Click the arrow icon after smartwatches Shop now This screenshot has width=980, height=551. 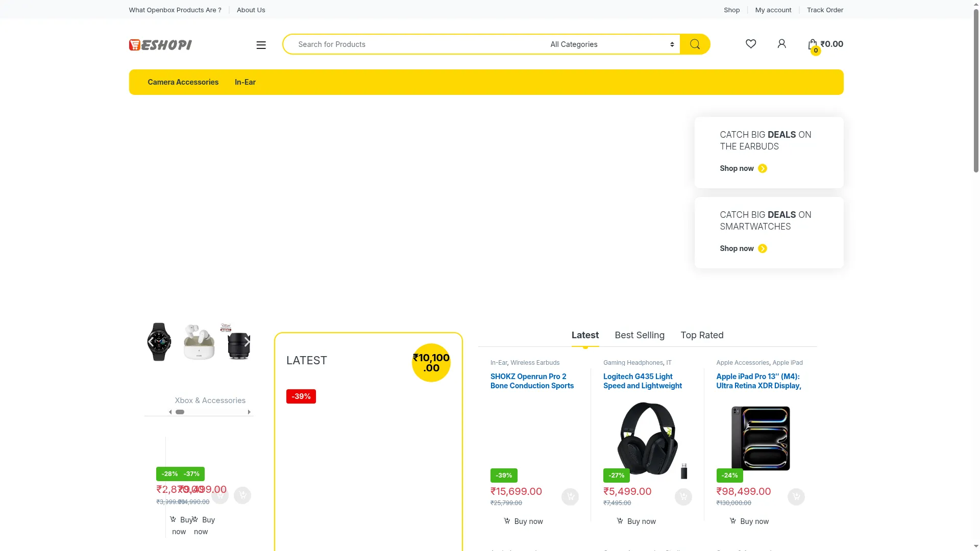click(763, 248)
